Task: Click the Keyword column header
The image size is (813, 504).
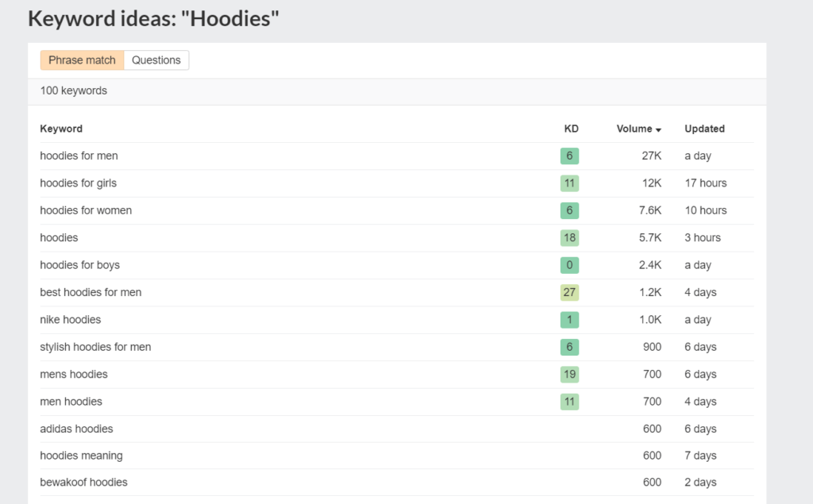Action: [x=61, y=129]
